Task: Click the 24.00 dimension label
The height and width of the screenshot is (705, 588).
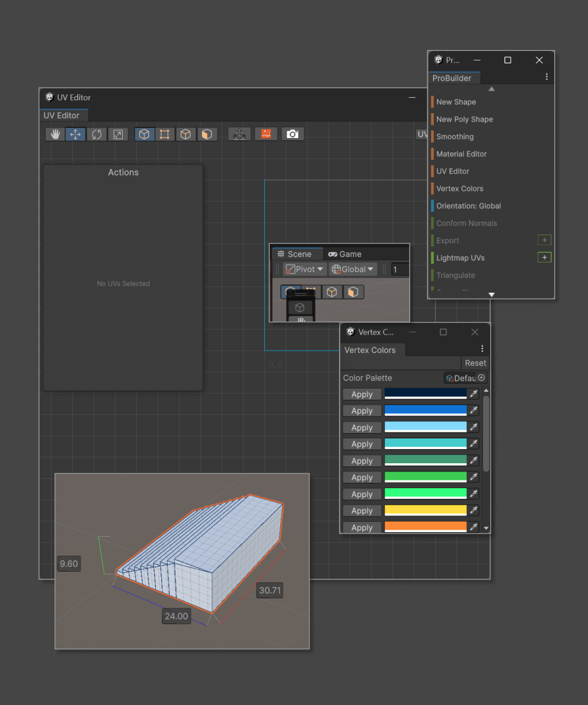Action: [x=176, y=616]
